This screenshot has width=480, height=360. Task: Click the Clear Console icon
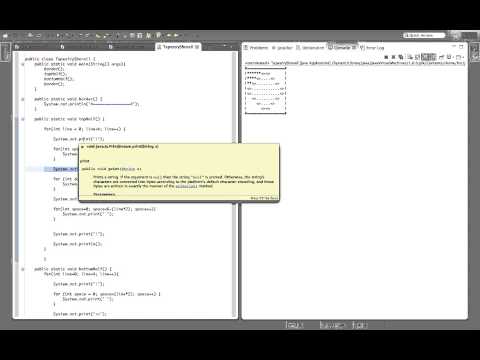click(410, 57)
